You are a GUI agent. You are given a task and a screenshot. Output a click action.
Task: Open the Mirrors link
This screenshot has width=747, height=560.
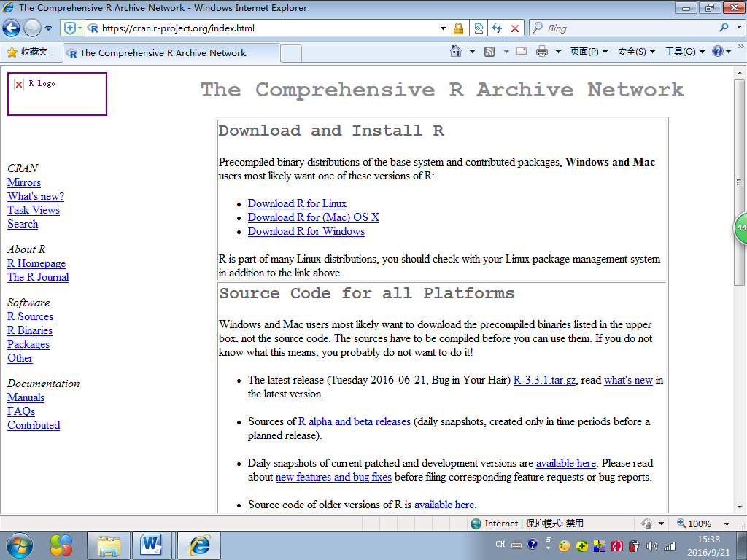click(x=24, y=182)
